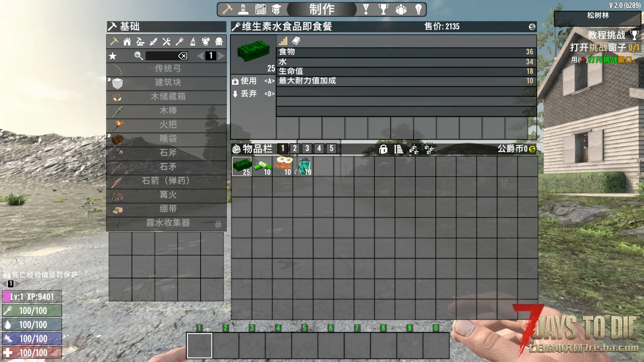Click the 使用 action button
Image resolution: width=644 pixels, height=362 pixels.
click(x=253, y=81)
